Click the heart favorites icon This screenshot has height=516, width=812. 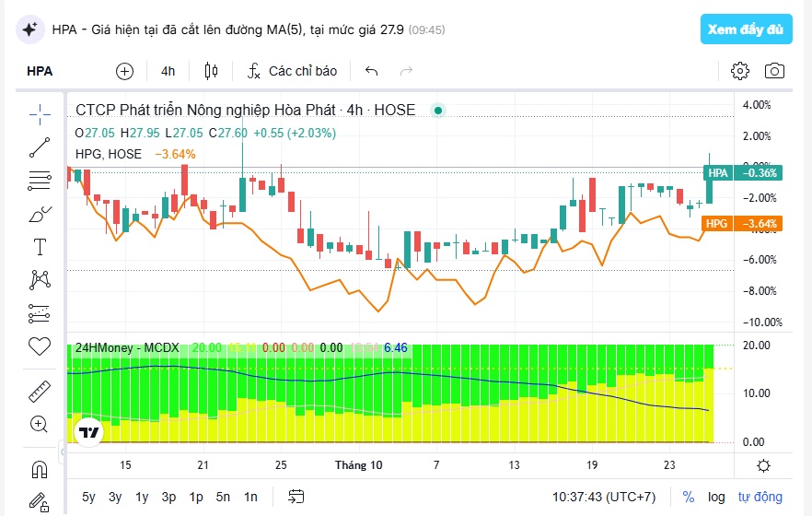(40, 346)
